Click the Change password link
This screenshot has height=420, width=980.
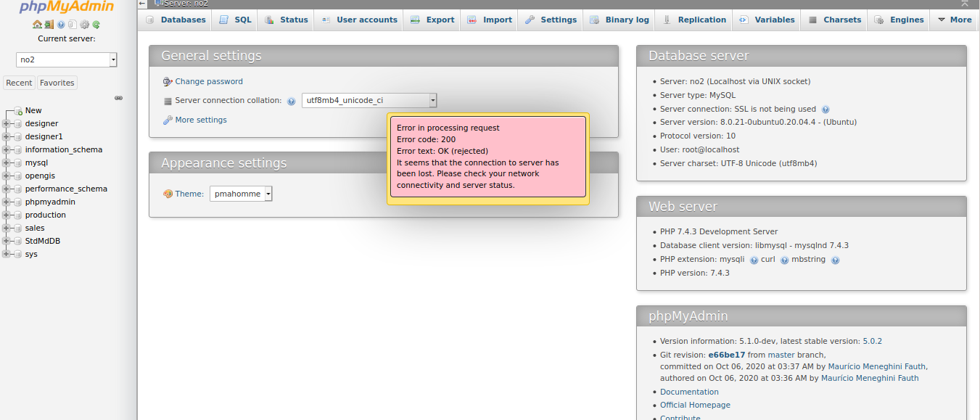[209, 82]
